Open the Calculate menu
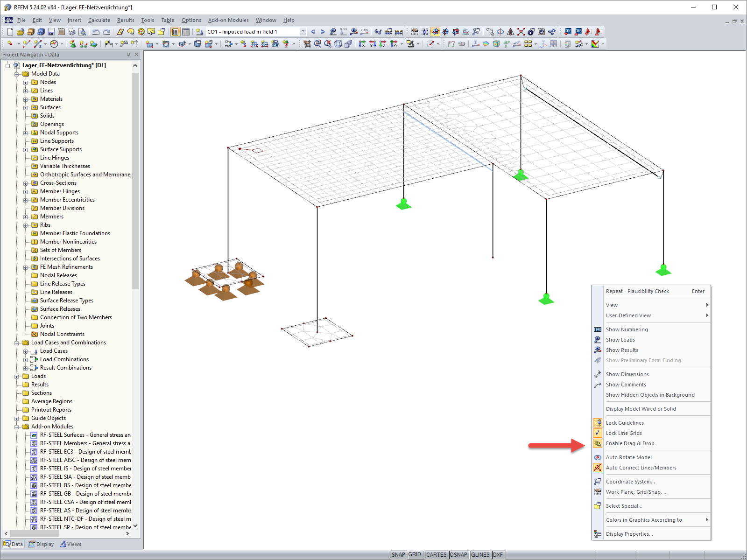This screenshot has width=747, height=560. click(99, 20)
